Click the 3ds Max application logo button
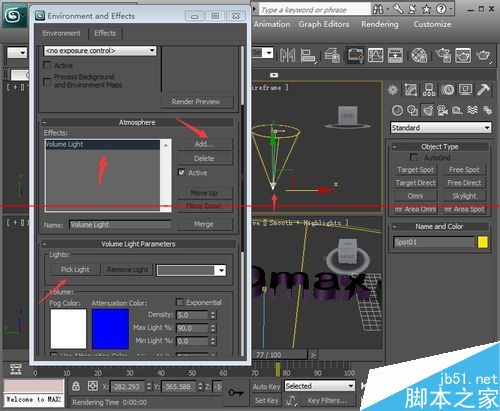Image resolution: width=500 pixels, height=411 pixels. 15,15
